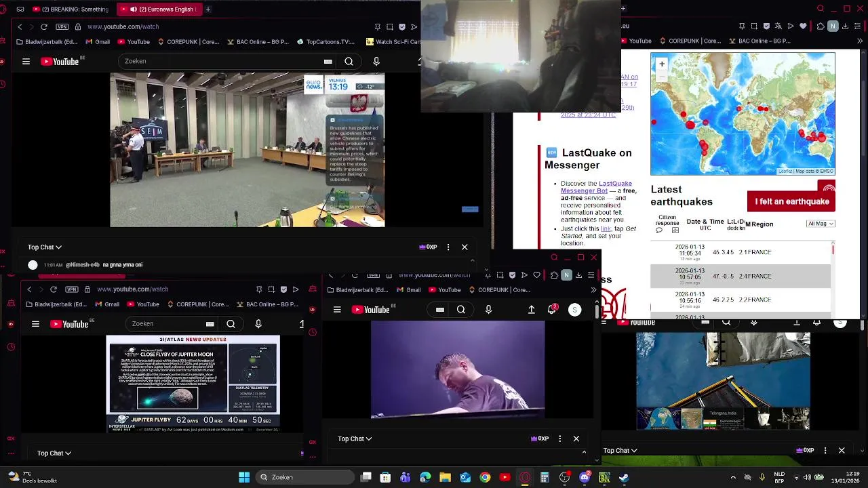868x488 pixels.
Task: Toggle VPN in the Euronews browser window
Action: tap(62, 26)
